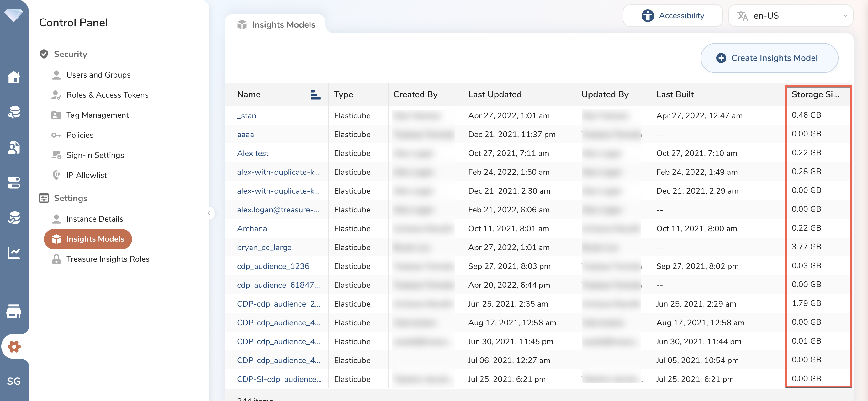This screenshot has width=868, height=401.
Task: Open Treasure Insights Roles menu item
Action: click(x=108, y=259)
